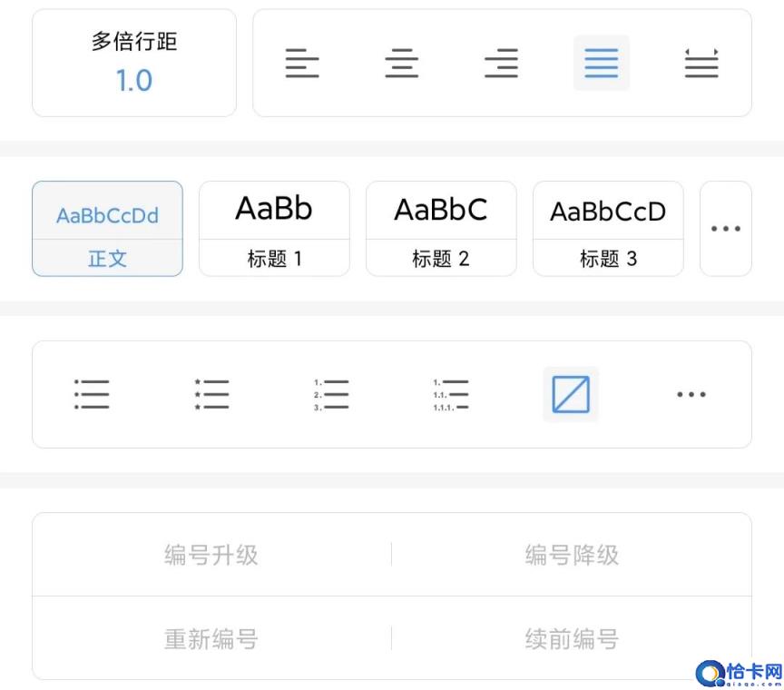The image size is (784, 690).
Task: Open the 多倍行距 1.0 spacing selector
Action: pos(133,62)
